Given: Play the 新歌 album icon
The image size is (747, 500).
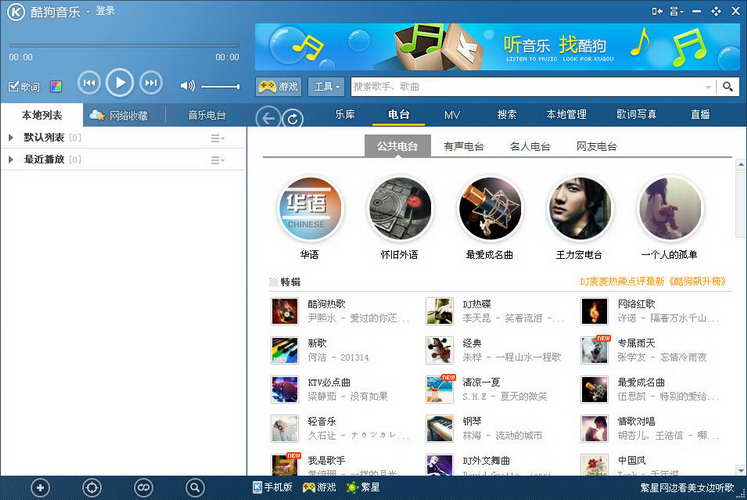Looking at the screenshot, I should tap(284, 350).
